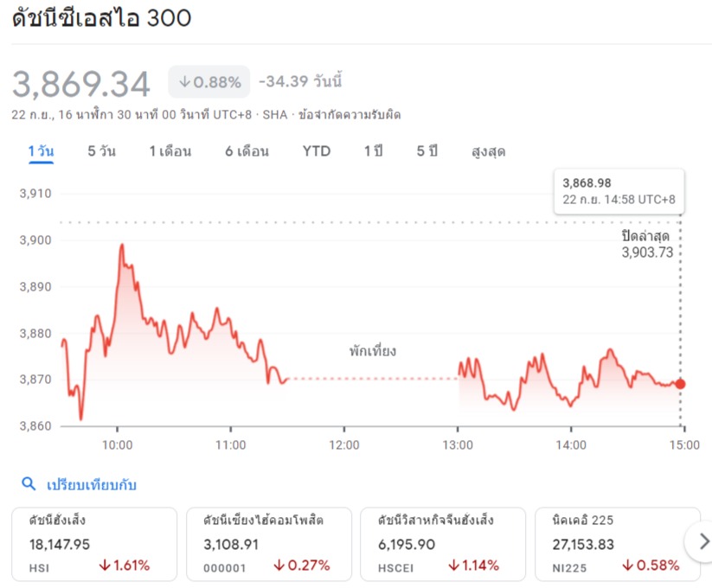The height and width of the screenshot is (588, 712).
Task: Open the ดัชนีฮั่งเส็ง HSI card
Action: 94,543
